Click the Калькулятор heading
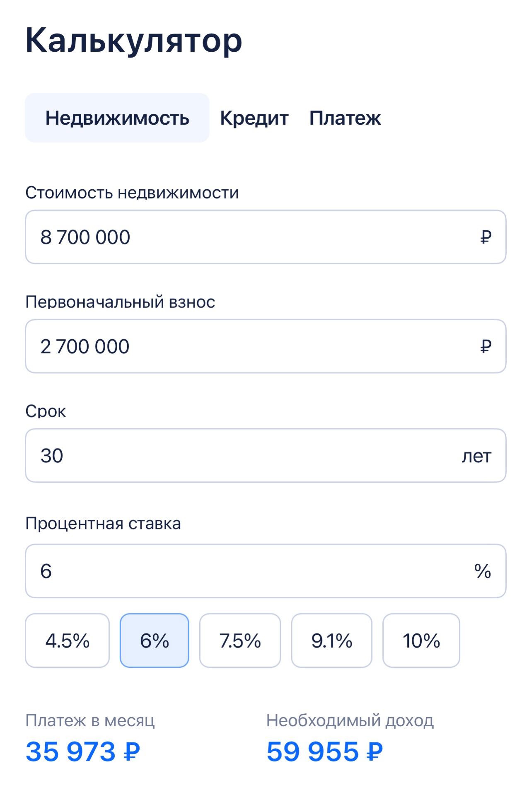Image resolution: width=522 pixels, height=812 pixels. (133, 41)
